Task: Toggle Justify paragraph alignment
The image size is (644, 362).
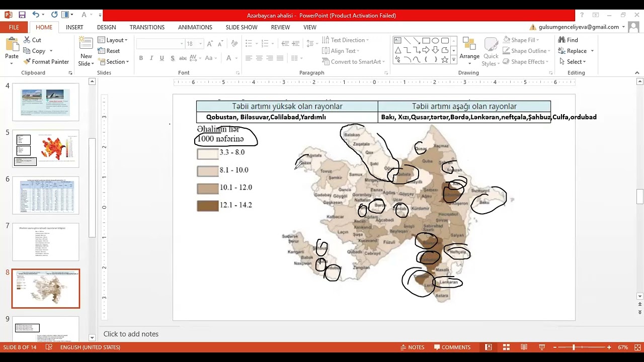Action: click(280, 58)
